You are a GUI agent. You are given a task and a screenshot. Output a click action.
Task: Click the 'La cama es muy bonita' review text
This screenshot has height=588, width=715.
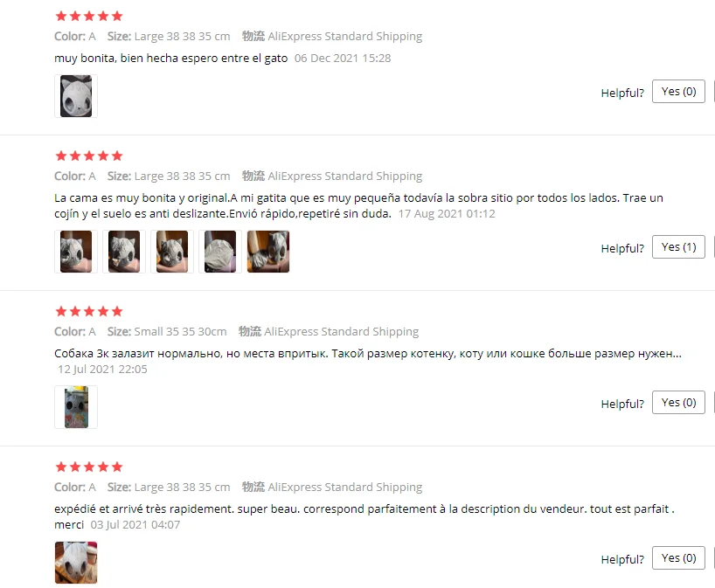coord(358,205)
